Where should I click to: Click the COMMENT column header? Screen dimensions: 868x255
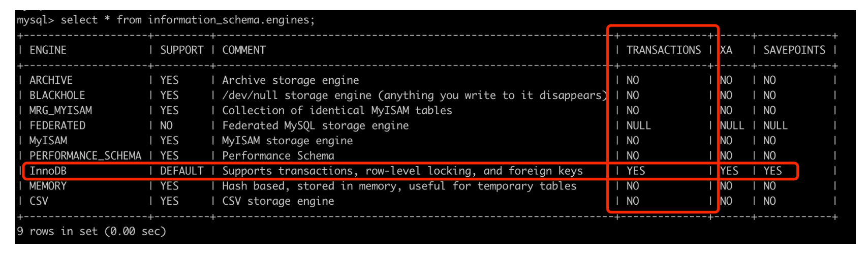(244, 50)
